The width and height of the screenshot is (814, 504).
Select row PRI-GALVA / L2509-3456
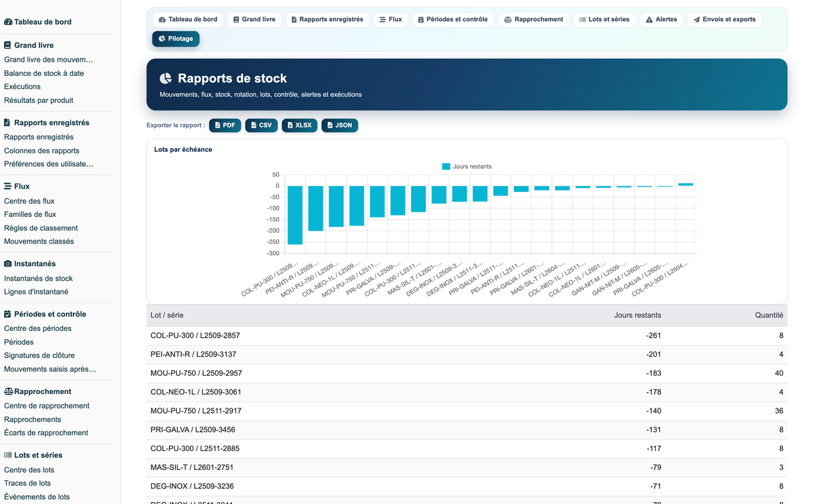(467, 429)
